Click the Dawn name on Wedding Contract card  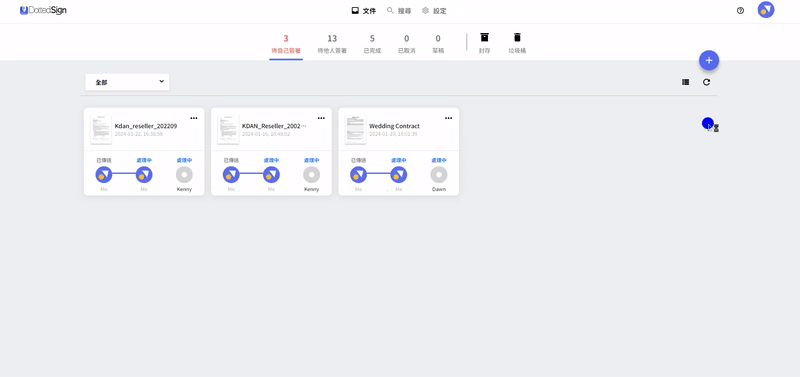(x=439, y=189)
